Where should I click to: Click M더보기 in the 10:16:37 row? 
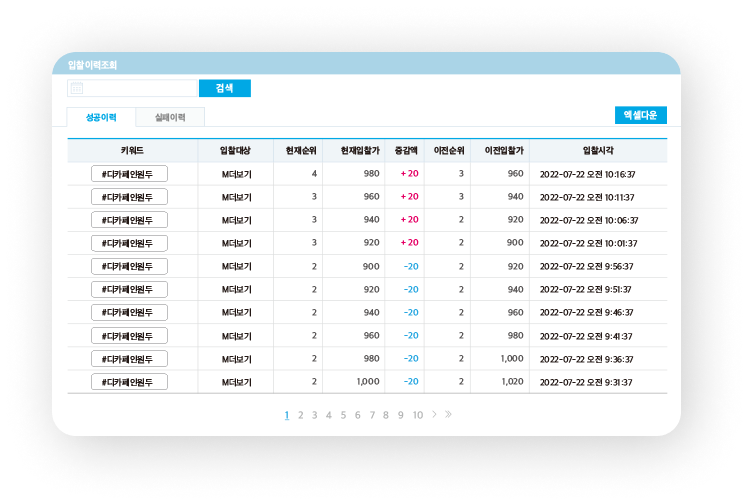click(x=236, y=174)
